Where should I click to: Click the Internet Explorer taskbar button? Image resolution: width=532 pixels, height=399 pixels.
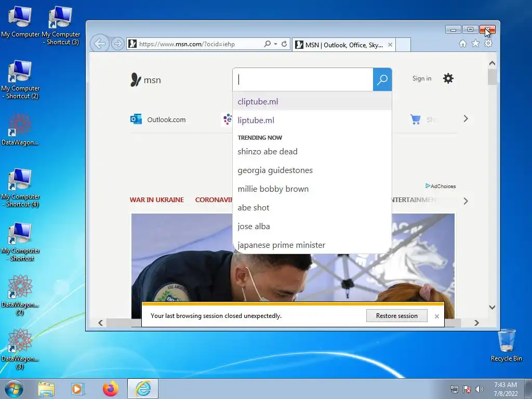tap(143, 389)
